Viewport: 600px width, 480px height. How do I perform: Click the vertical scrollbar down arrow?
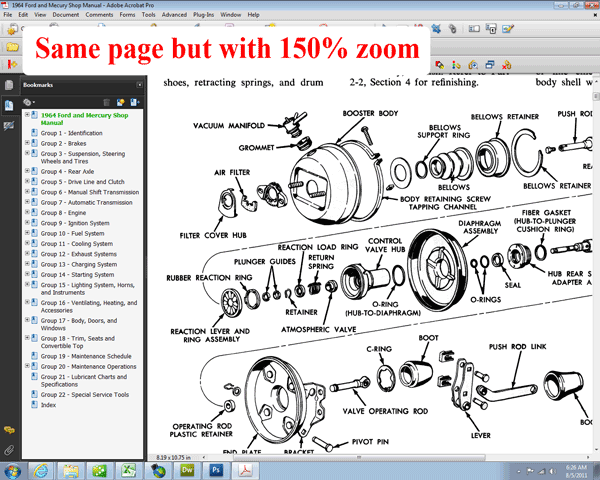click(x=596, y=451)
